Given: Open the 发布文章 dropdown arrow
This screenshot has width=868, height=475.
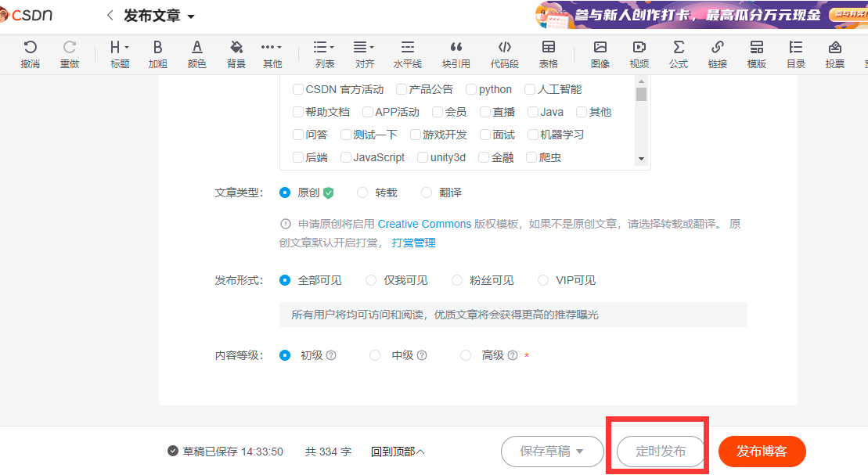Looking at the screenshot, I should pyautogui.click(x=191, y=16).
